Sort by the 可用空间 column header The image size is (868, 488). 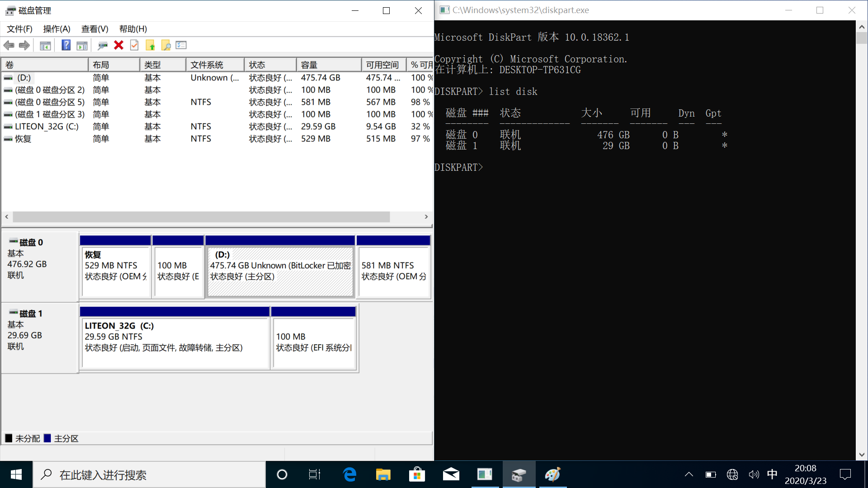coord(384,65)
